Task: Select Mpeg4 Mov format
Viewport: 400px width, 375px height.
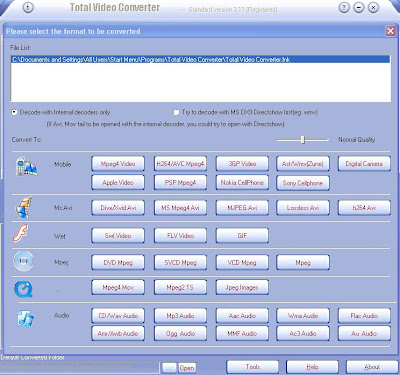Action: click(118, 287)
